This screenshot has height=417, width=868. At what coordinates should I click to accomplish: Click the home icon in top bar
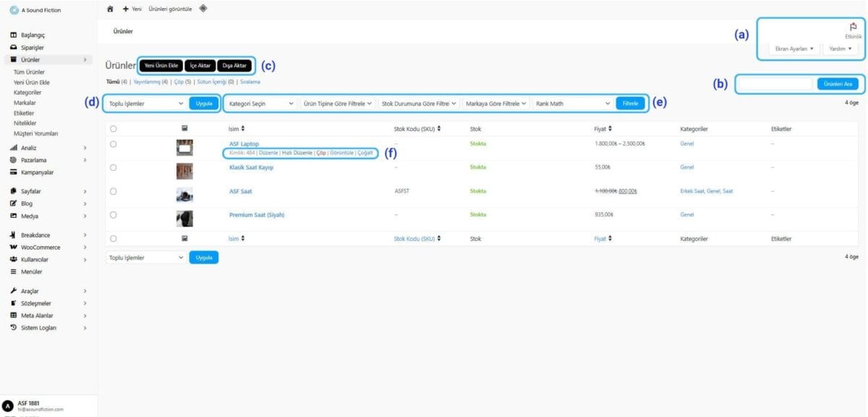tap(110, 9)
